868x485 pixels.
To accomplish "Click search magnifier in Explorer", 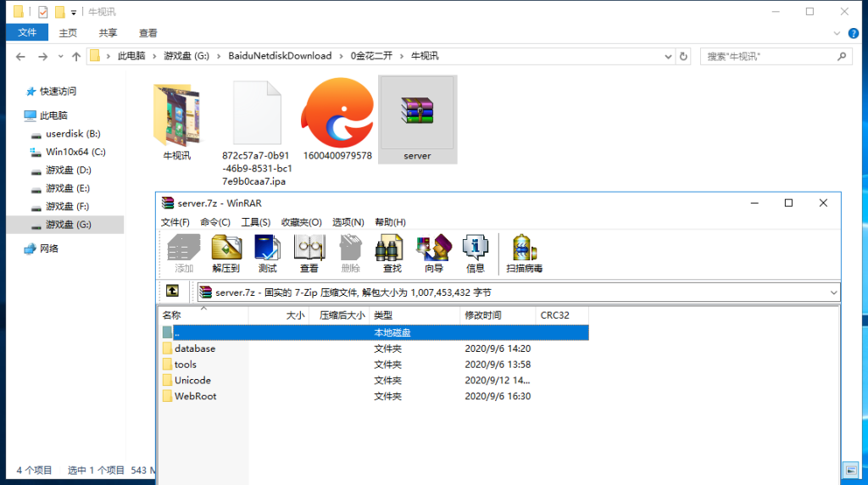I will [x=842, y=57].
